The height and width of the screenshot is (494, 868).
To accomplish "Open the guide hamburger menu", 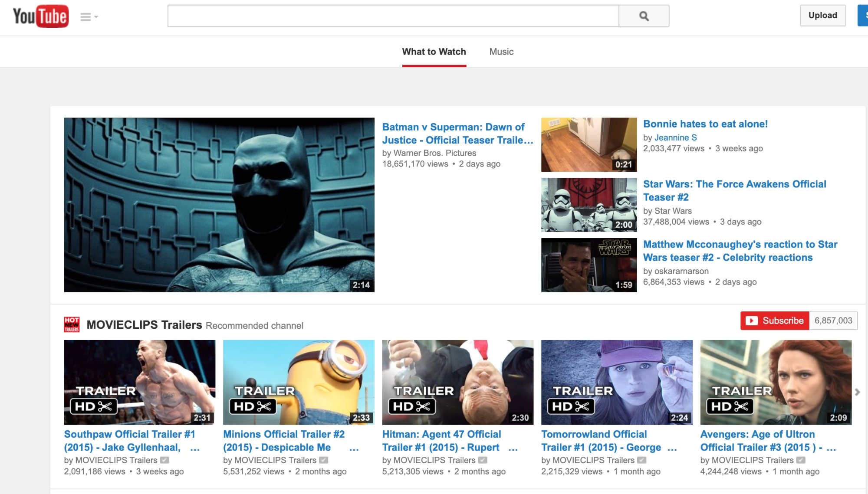I will tap(89, 17).
